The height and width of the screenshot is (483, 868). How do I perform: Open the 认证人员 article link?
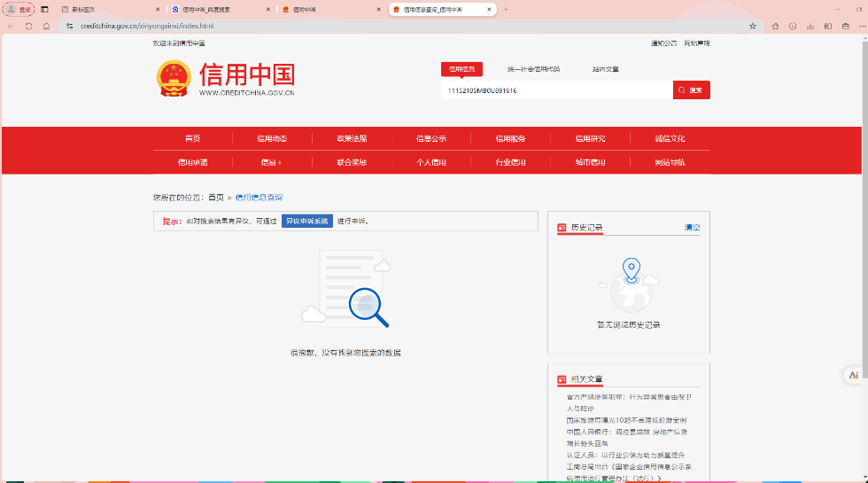pyautogui.click(x=625, y=456)
